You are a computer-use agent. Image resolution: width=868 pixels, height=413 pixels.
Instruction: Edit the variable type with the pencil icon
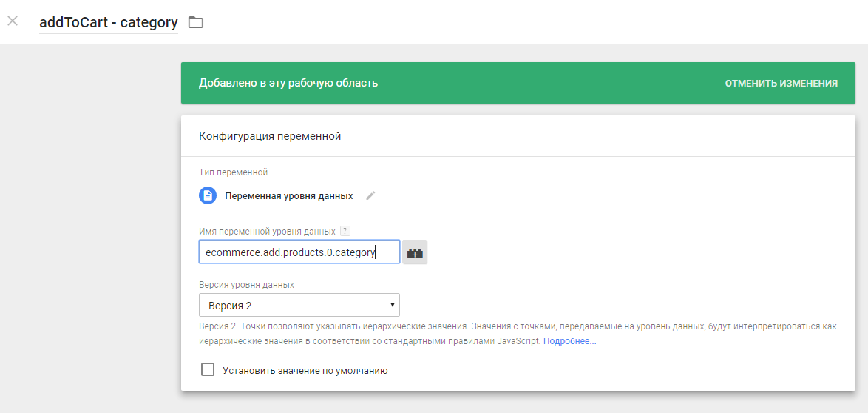click(371, 195)
